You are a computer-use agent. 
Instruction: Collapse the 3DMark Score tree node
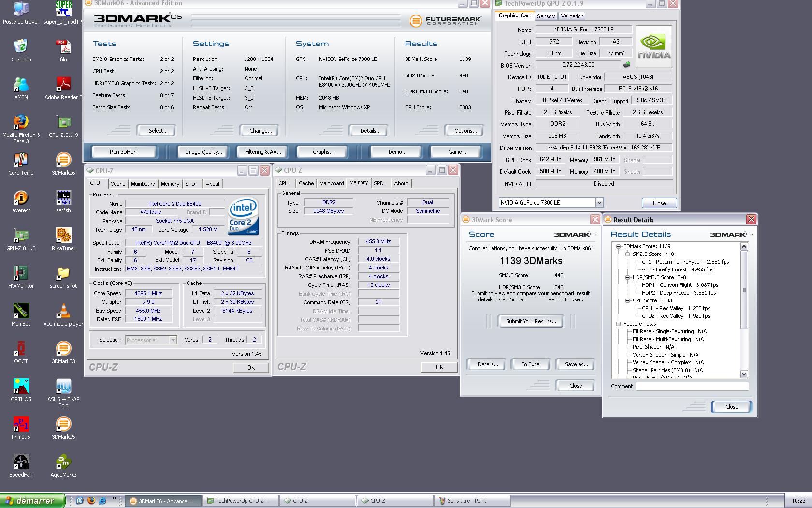point(618,246)
